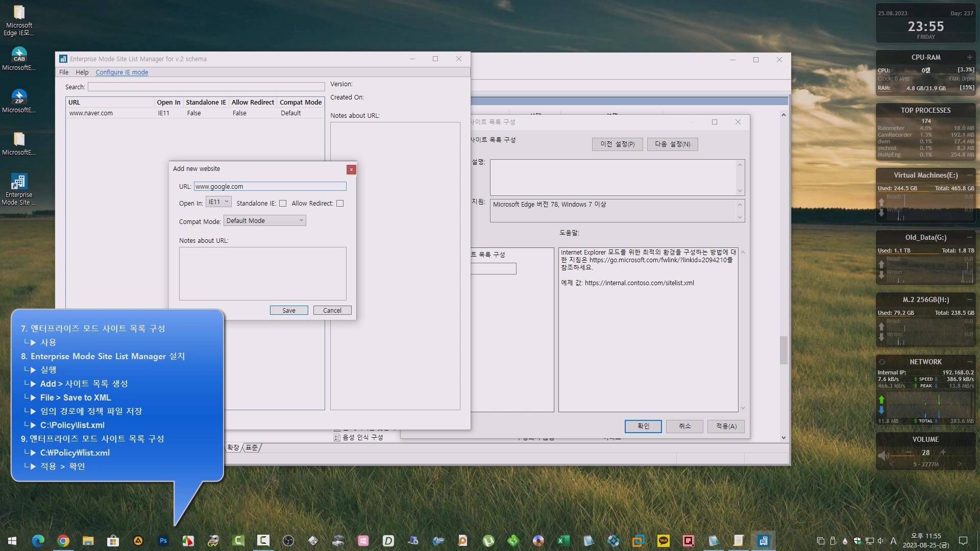Click the mute speaker icon in VOLUME widget
This screenshot has width=980, height=551.
pyautogui.click(x=883, y=455)
